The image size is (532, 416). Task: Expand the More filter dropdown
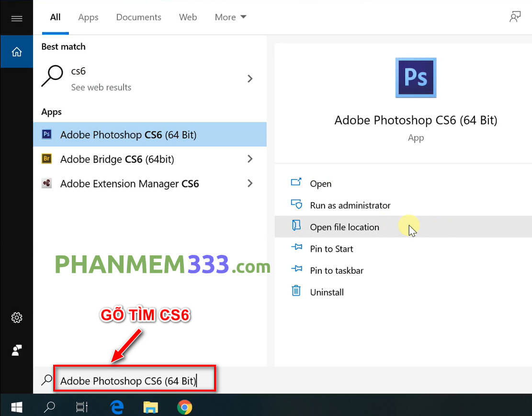tap(230, 17)
